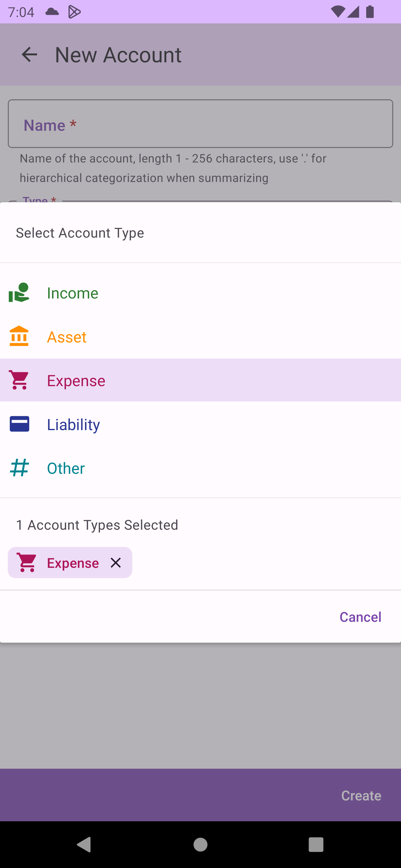This screenshot has height=868, width=401.
Task: Tap the Expense label in selected chip
Action: point(73,563)
